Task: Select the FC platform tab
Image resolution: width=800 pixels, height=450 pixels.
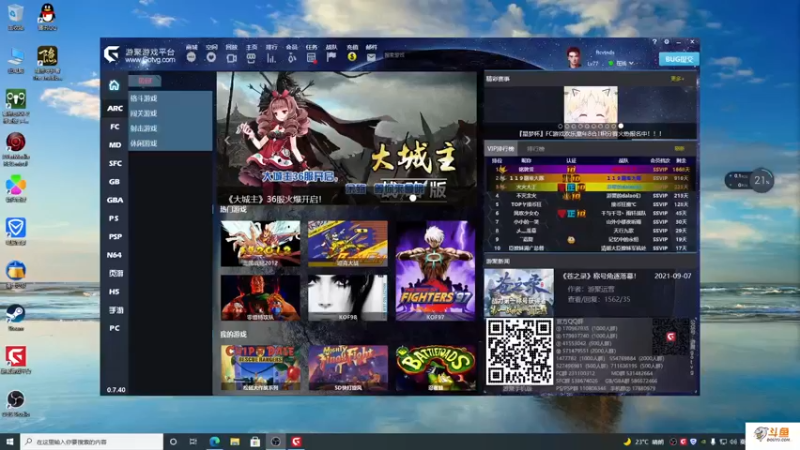Action: coord(114,127)
